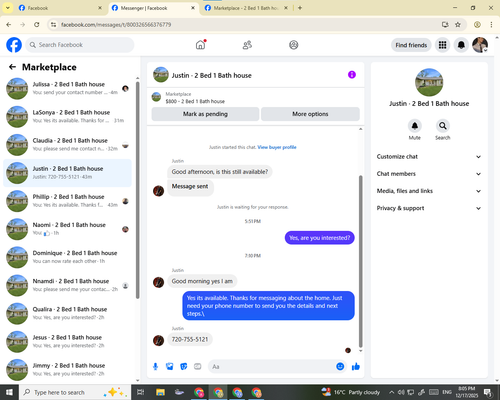Click the chat messages scrollbar
Viewport: 500px width, 400px height.
click(x=360, y=262)
